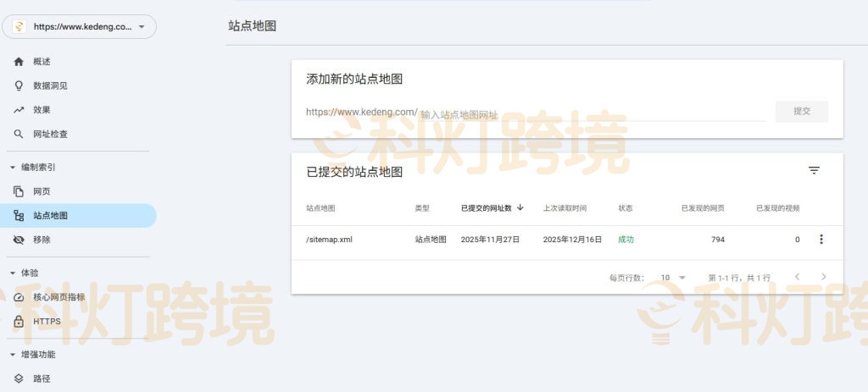This screenshot has height=392, width=868.
Task: Click the 第1-1行，共1行 pagination text
Action: (739, 278)
